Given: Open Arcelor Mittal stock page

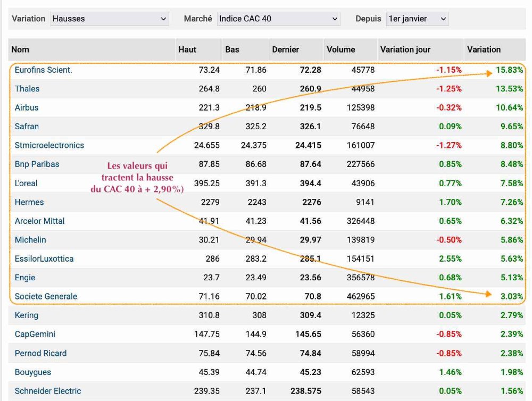Looking at the screenshot, I should (x=39, y=221).
